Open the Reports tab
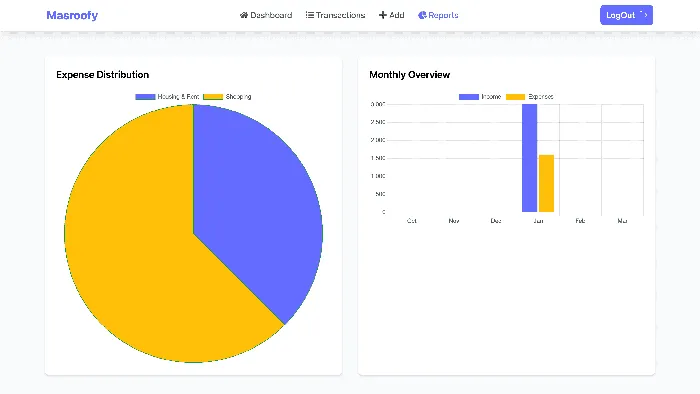The width and height of the screenshot is (700, 394). pyautogui.click(x=438, y=15)
